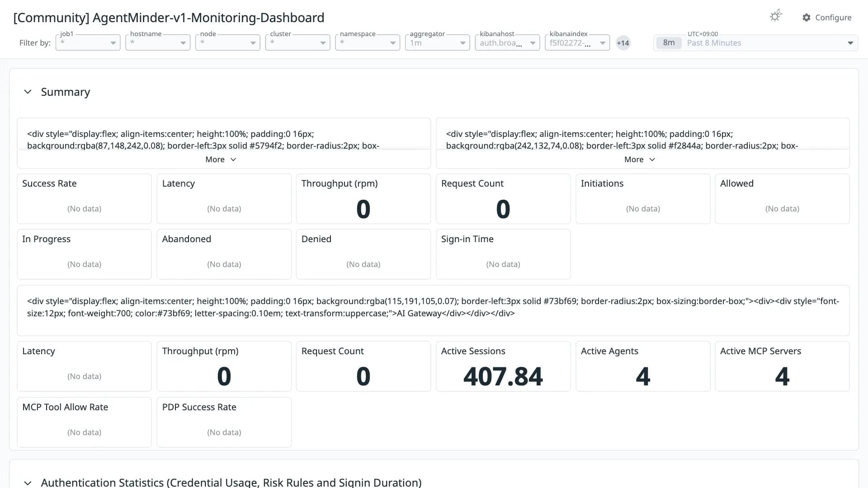Show the +14 additional filters
This screenshot has width=868, height=488.
tap(623, 43)
